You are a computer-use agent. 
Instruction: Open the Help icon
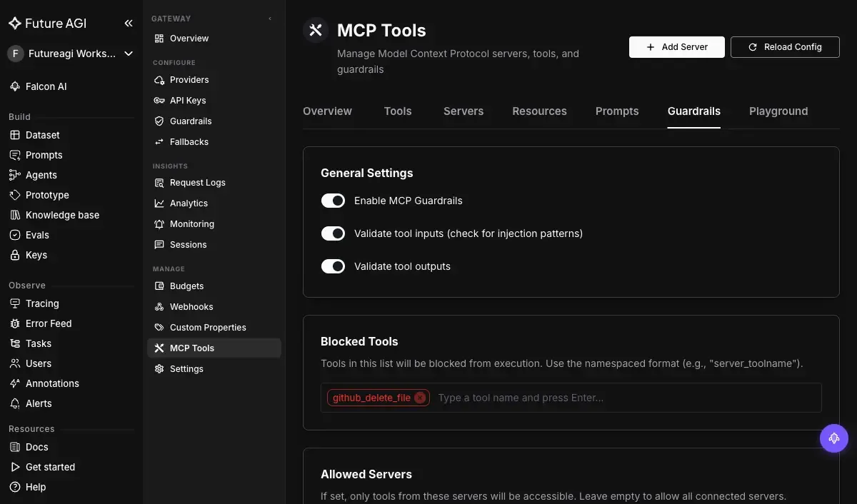pos(15,487)
